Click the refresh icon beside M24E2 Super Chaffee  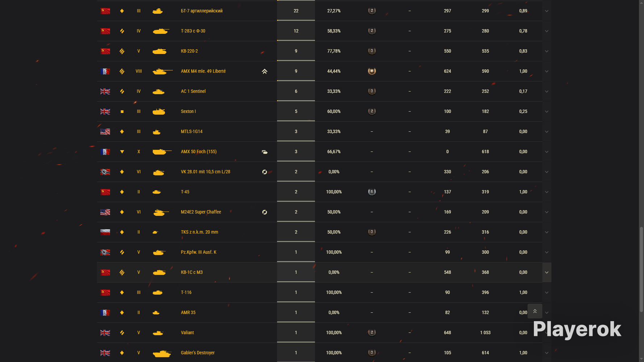[x=264, y=212]
